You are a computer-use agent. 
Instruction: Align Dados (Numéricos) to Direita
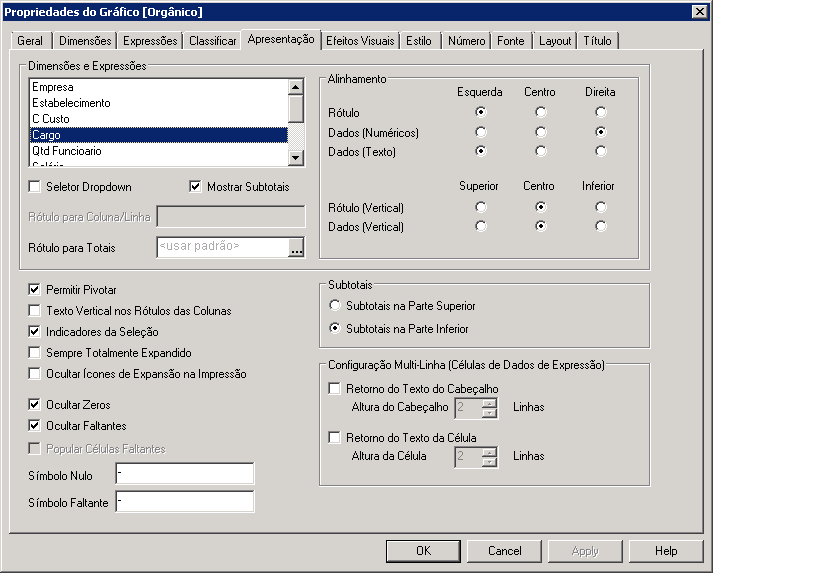[x=601, y=132]
